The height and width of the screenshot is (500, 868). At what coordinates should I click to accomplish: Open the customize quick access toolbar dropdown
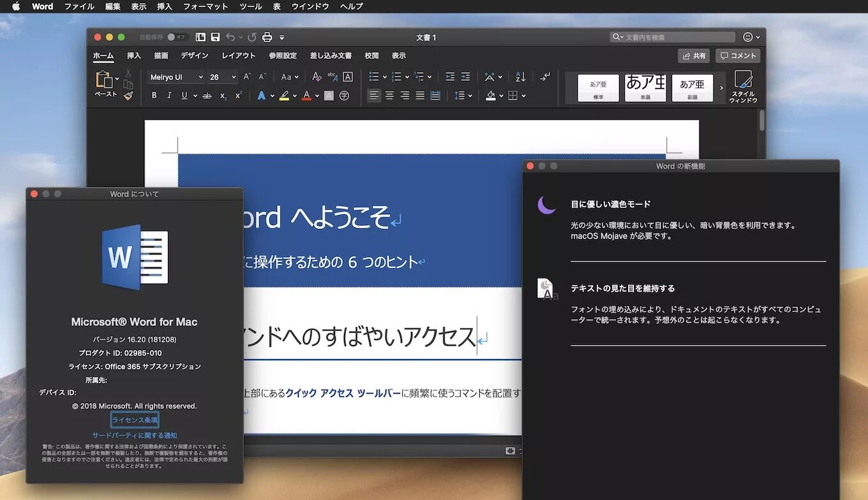click(x=282, y=38)
